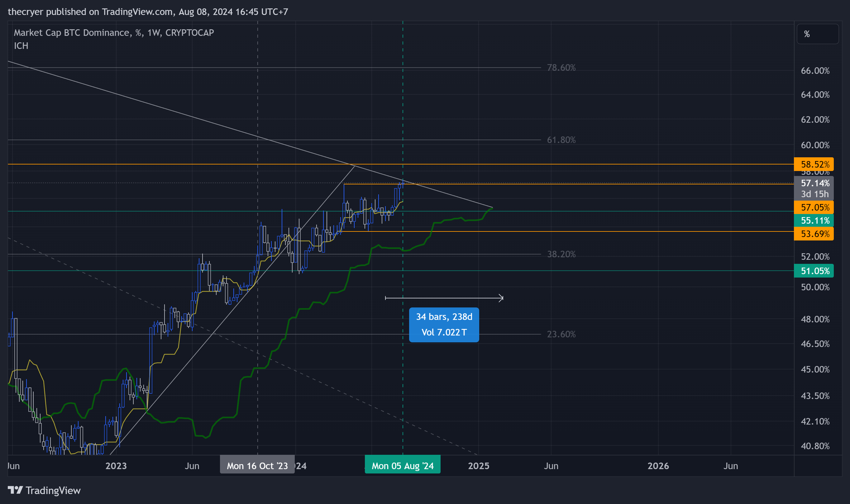Click the 2023 time axis label
Image resolution: width=850 pixels, height=504 pixels.
click(x=116, y=466)
